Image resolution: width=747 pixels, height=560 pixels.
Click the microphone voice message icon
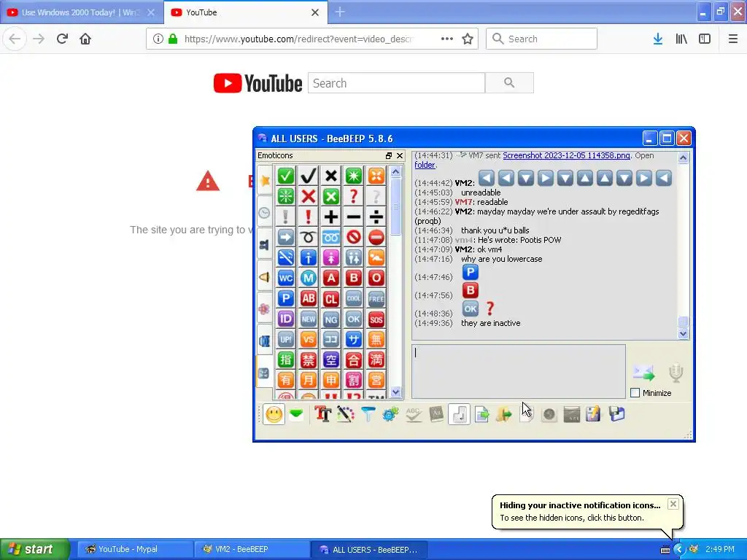pyautogui.click(x=676, y=373)
